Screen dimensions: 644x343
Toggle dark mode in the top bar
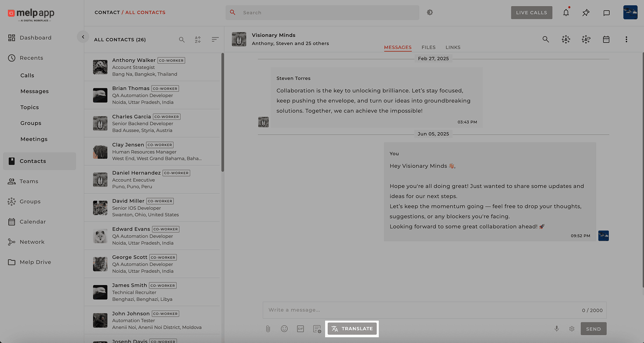click(x=430, y=12)
